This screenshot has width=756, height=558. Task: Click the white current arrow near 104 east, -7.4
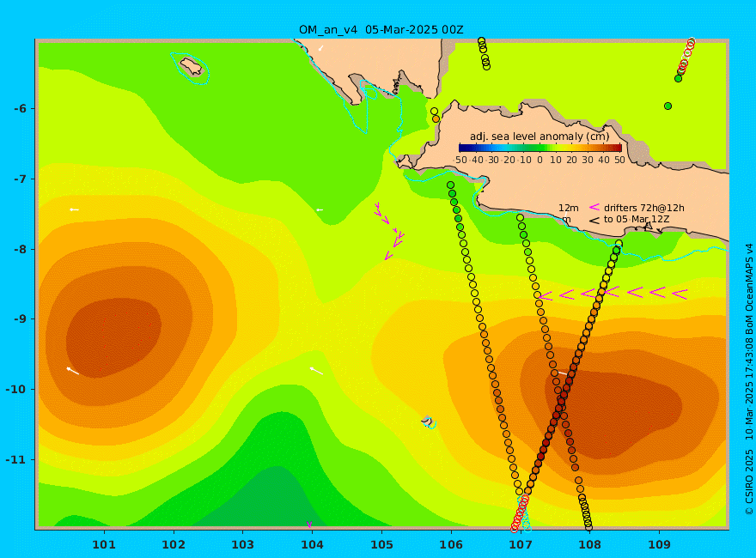point(320,210)
